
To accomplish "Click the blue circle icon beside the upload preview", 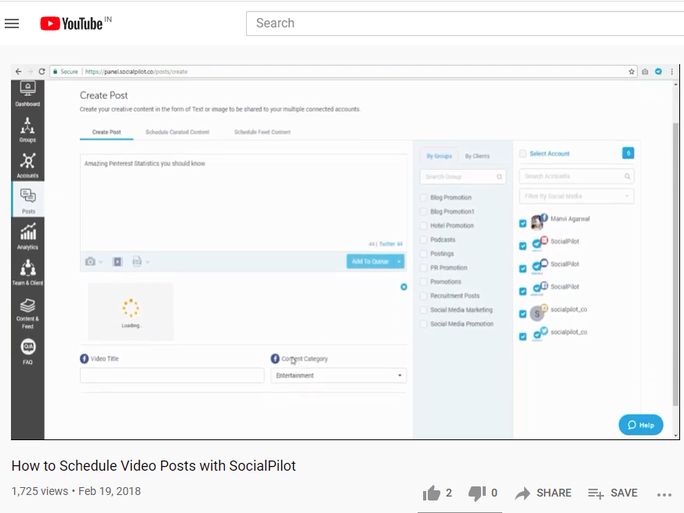I will click(x=404, y=287).
